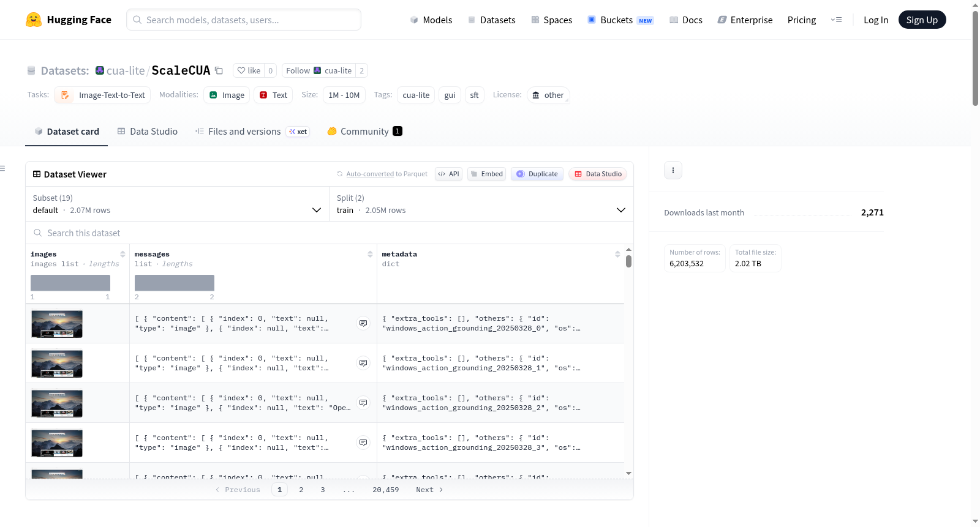Click the Embed button
Screen dimensions: 980x527
[x=487, y=174]
